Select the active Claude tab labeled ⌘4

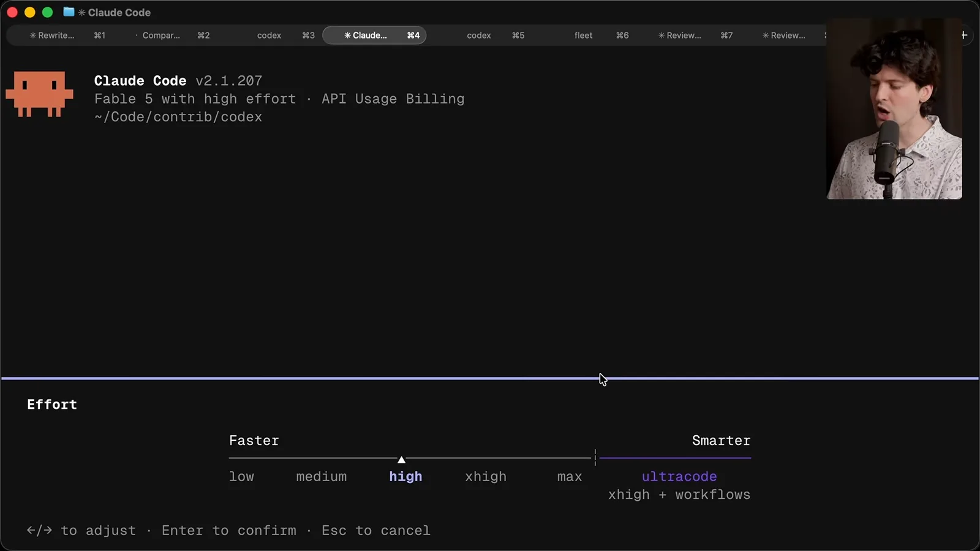click(x=374, y=36)
